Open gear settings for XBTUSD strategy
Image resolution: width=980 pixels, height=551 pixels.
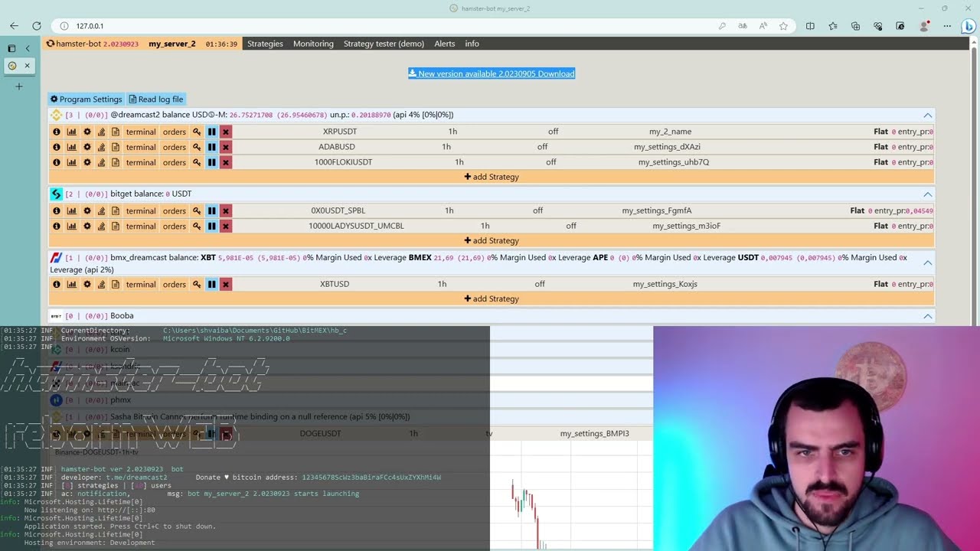[87, 284]
